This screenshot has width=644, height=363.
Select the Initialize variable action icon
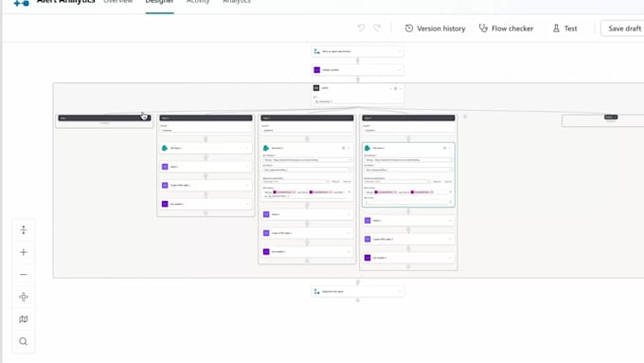coord(316,70)
